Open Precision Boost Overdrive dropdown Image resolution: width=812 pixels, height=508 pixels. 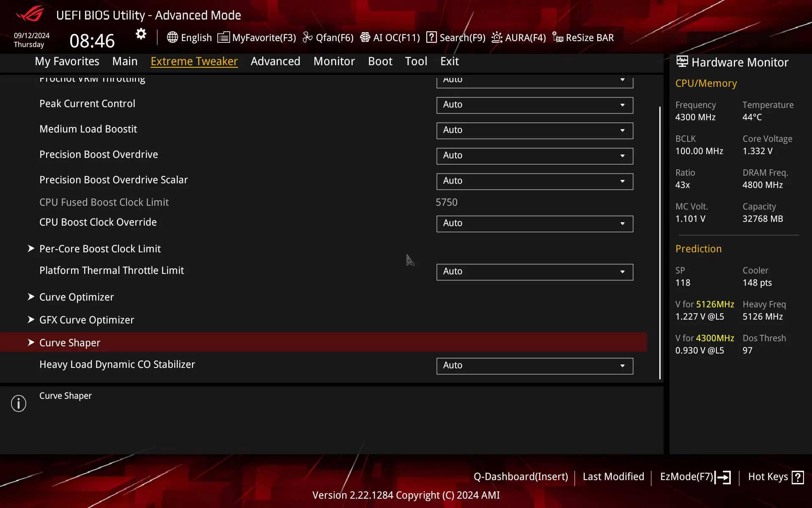coord(535,156)
